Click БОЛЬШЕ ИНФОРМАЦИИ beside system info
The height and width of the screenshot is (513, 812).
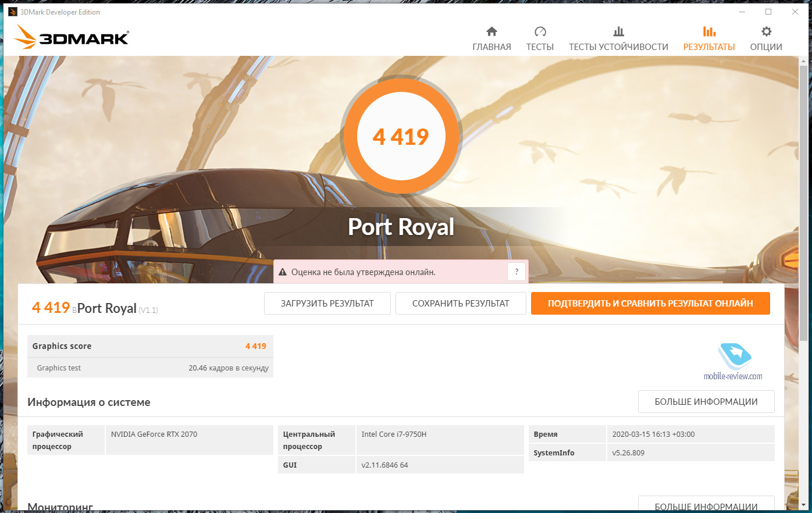point(706,401)
